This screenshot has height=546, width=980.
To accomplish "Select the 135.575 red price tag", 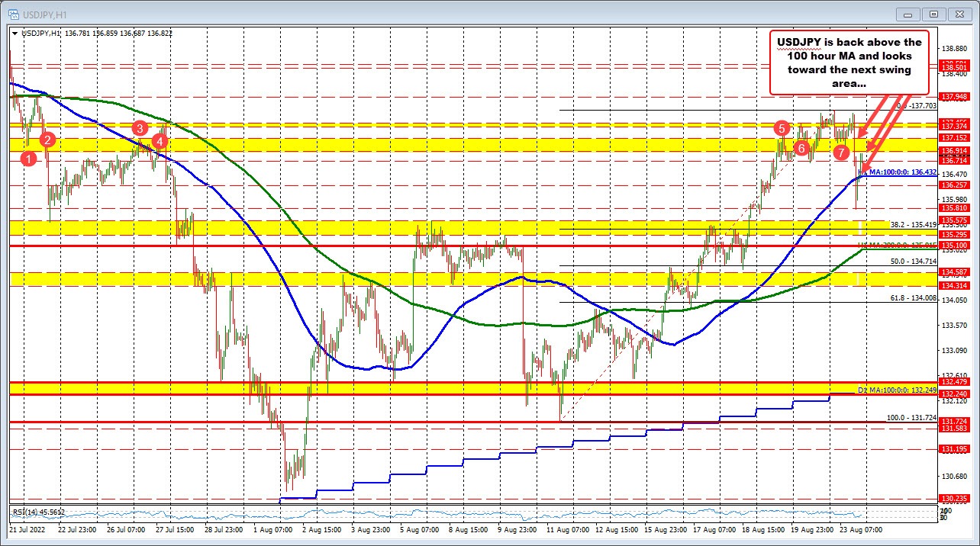I will (x=955, y=220).
